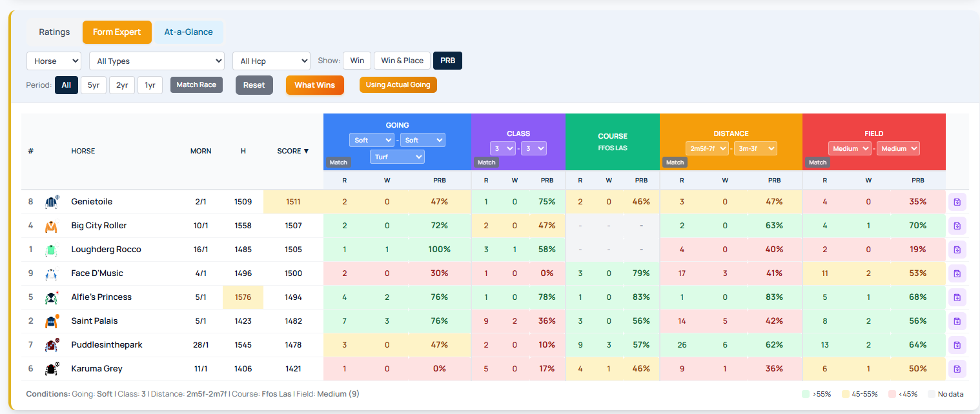Click Loughderg Rocco's green jockey silks icon
The width and height of the screenshot is (980, 414).
pos(52,250)
